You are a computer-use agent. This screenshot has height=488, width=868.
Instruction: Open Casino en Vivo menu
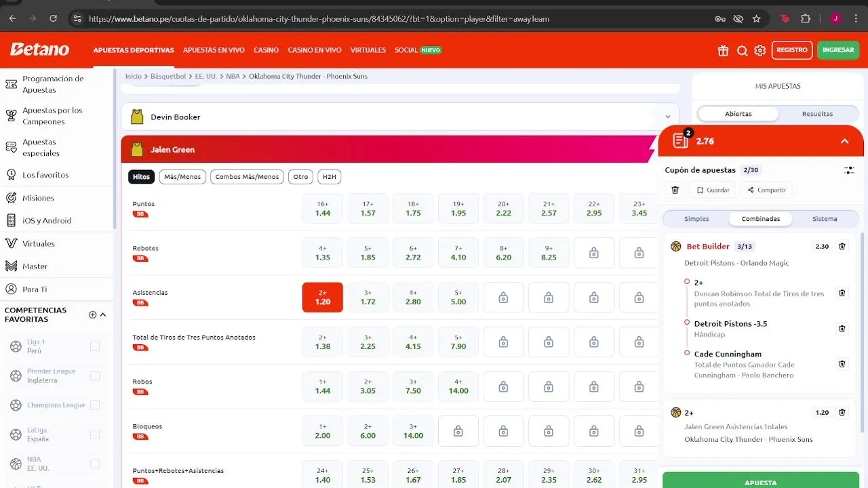click(x=315, y=50)
